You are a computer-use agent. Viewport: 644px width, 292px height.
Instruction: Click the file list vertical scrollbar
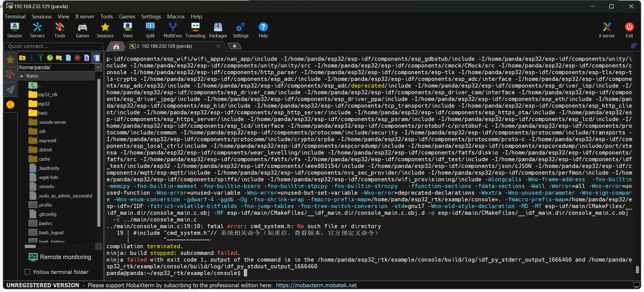[x=99, y=153]
